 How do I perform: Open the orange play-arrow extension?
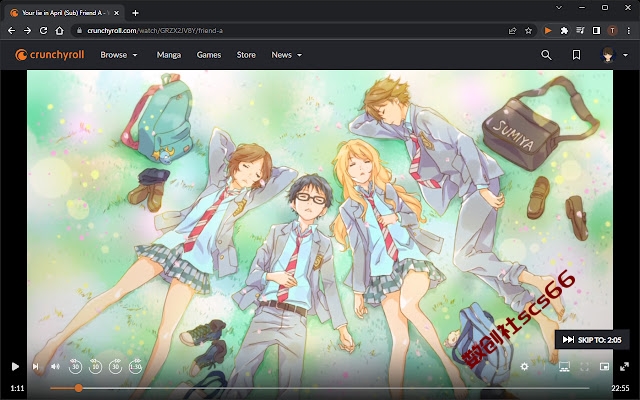pos(548,31)
